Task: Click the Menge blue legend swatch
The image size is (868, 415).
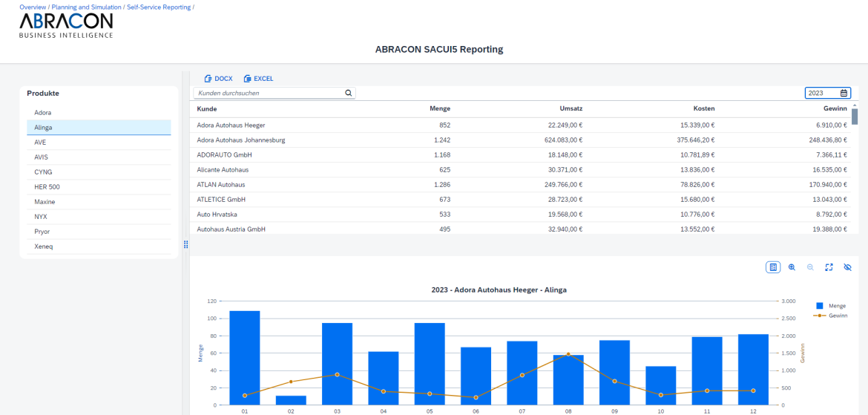Action: (x=820, y=306)
